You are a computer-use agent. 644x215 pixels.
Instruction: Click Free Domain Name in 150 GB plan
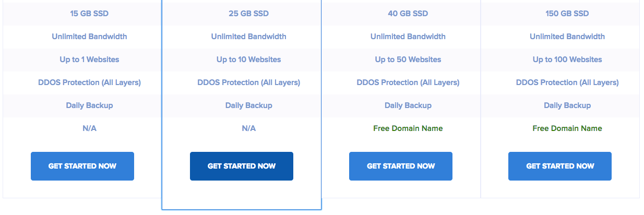tap(567, 128)
